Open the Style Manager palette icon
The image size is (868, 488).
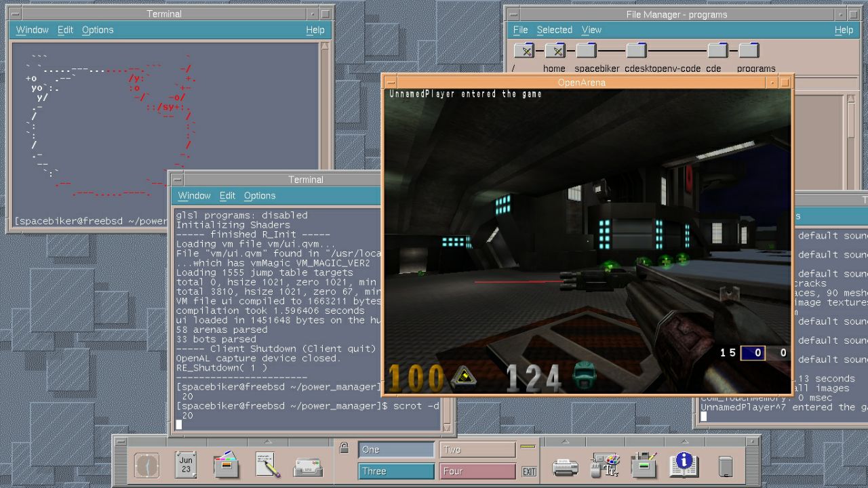click(x=605, y=466)
